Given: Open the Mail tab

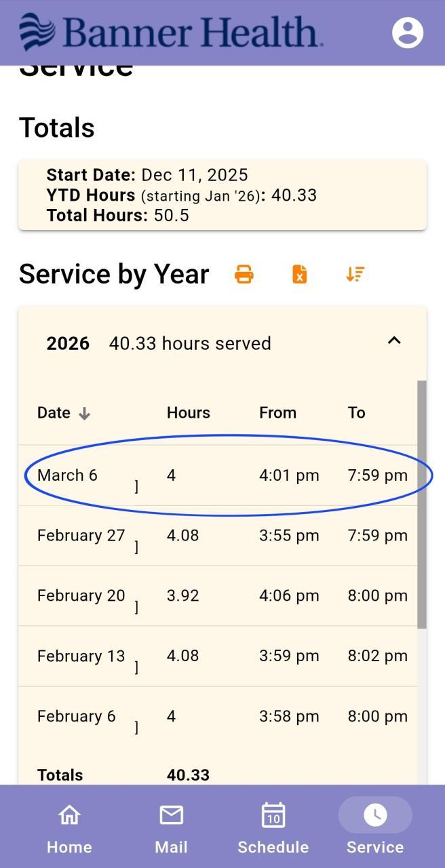Looking at the screenshot, I should coord(171,826).
